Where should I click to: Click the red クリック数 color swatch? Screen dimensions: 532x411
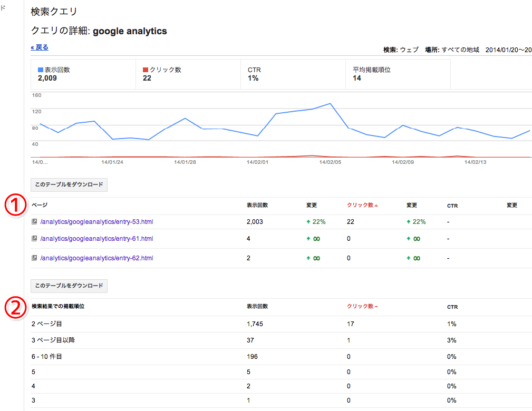click(x=145, y=70)
